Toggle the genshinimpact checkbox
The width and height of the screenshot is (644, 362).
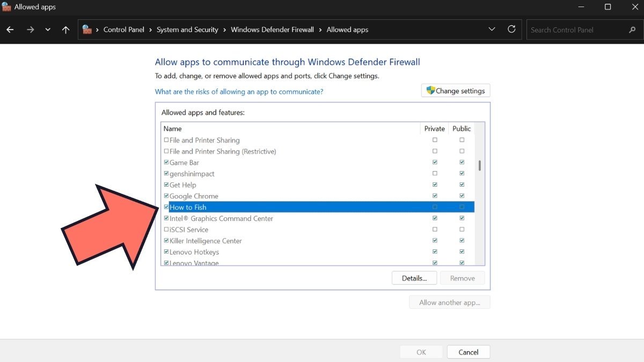point(166,174)
